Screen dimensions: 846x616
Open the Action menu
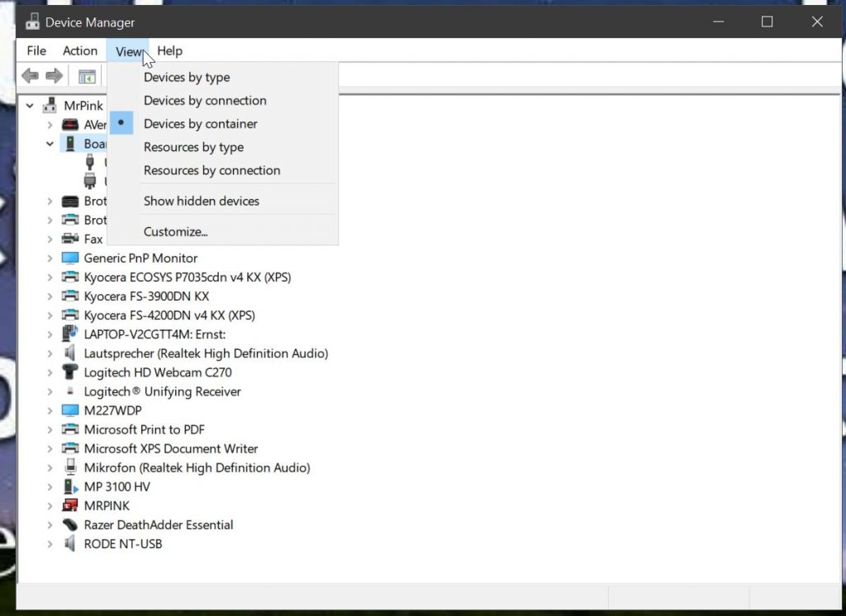point(80,50)
